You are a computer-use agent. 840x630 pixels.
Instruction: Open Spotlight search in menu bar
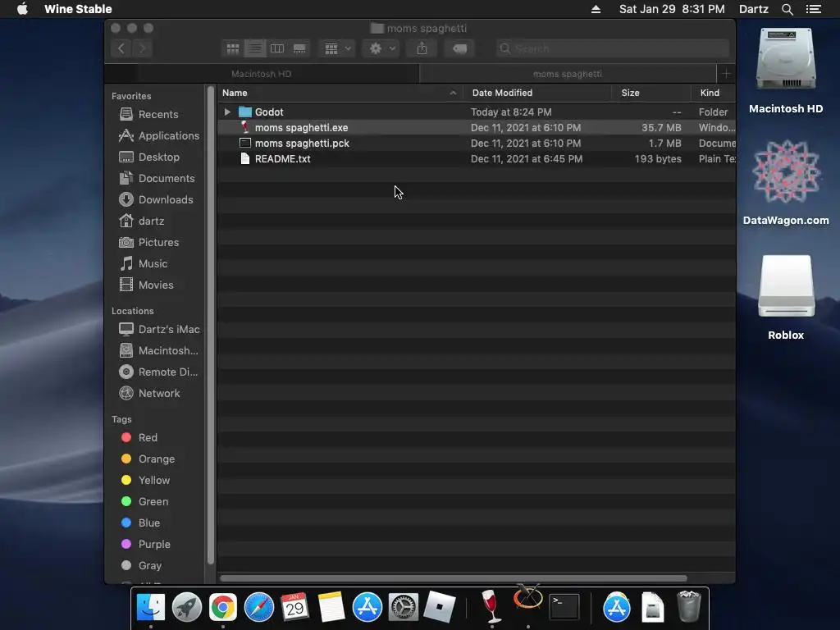787,9
